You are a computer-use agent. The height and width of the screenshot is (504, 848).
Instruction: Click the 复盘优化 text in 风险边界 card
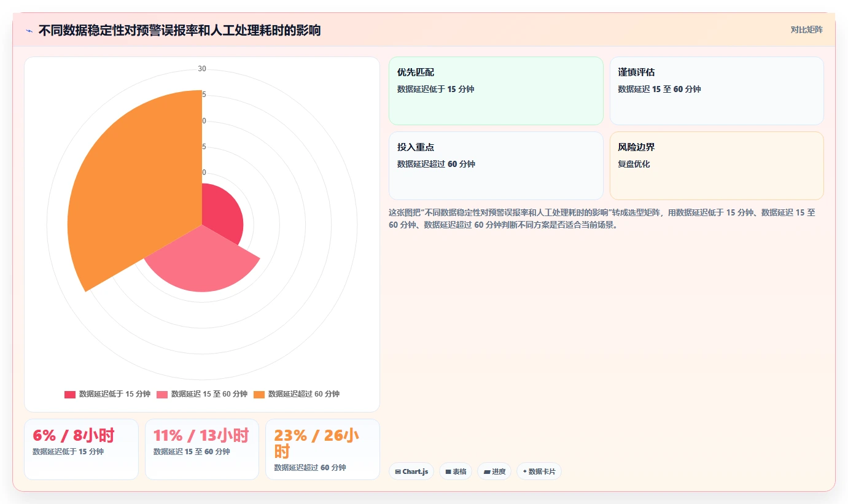pos(634,164)
